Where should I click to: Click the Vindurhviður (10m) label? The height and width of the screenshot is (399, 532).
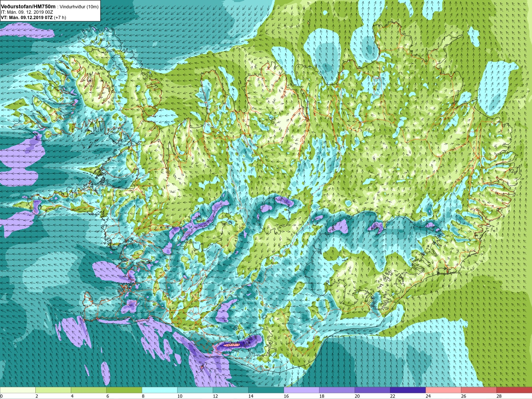(x=79, y=7)
